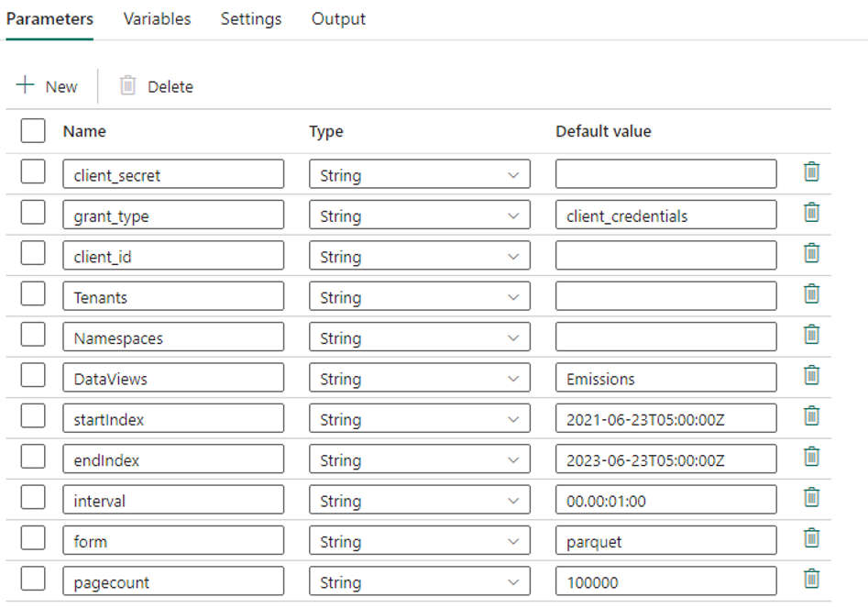Edit the Namespaces name field

pyautogui.click(x=173, y=337)
